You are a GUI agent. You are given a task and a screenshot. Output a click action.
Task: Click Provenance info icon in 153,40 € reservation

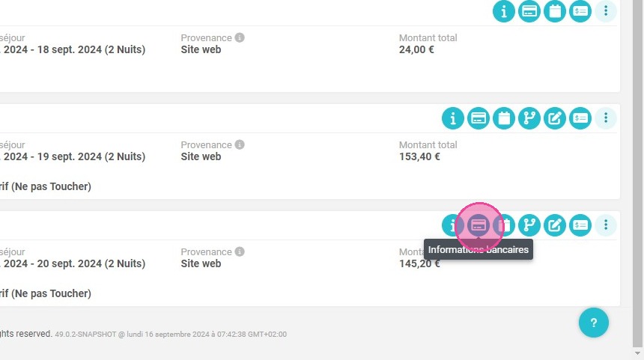(240, 145)
